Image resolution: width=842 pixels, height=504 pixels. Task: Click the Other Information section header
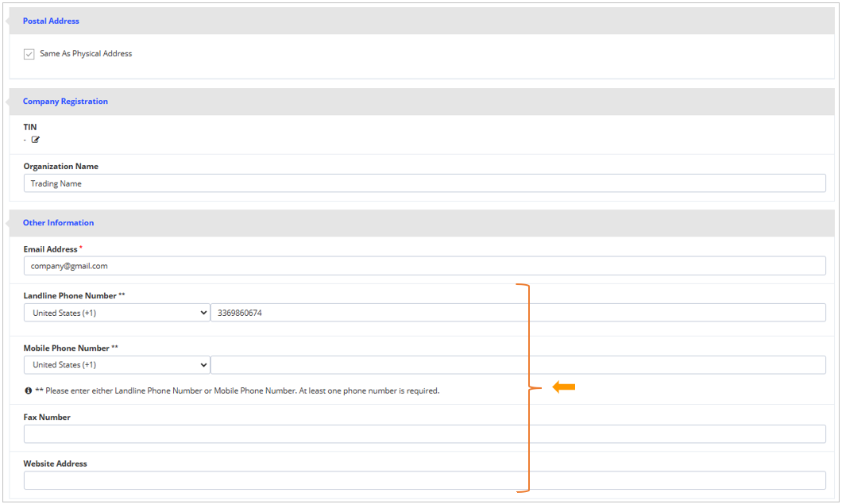(58, 222)
